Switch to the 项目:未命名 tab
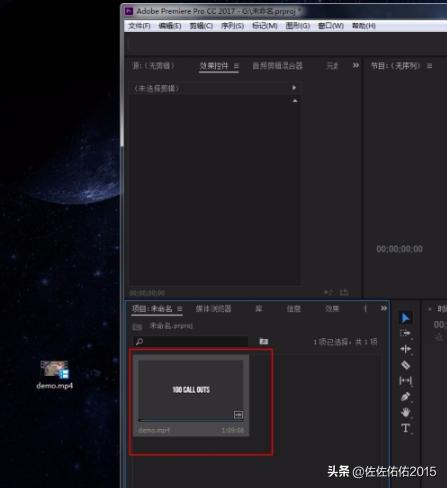The image size is (447, 488). [x=152, y=309]
